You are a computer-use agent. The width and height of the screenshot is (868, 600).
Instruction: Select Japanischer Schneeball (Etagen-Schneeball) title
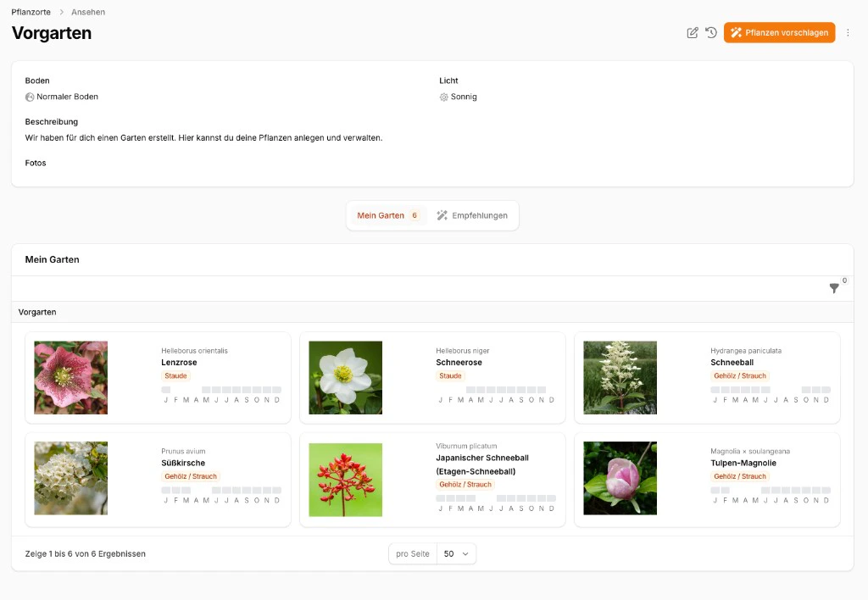482,465
